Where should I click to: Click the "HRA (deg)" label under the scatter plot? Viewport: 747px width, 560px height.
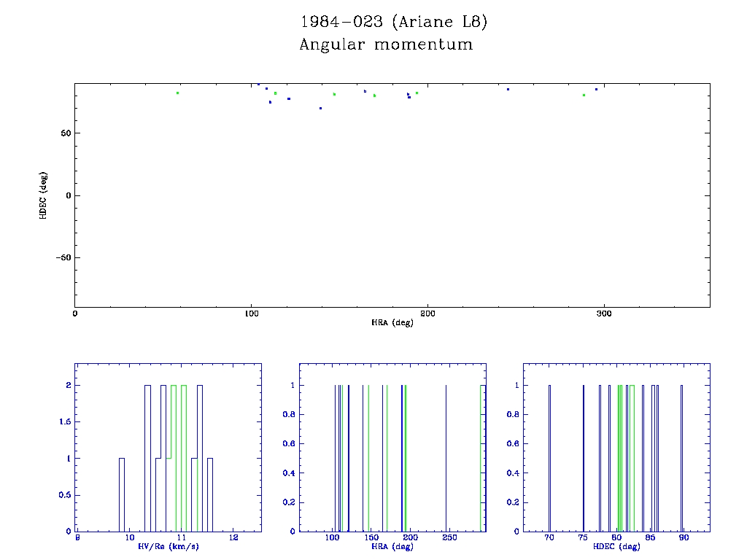tap(392, 322)
